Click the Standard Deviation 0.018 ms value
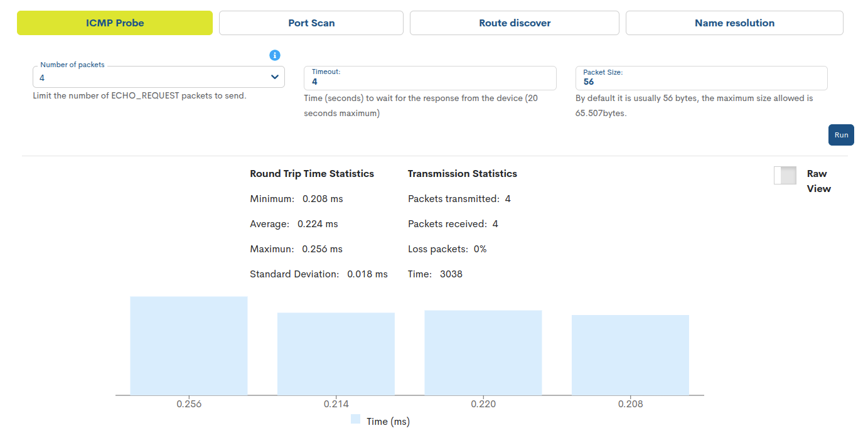Image resolution: width=868 pixels, height=433 pixels. coord(367,274)
